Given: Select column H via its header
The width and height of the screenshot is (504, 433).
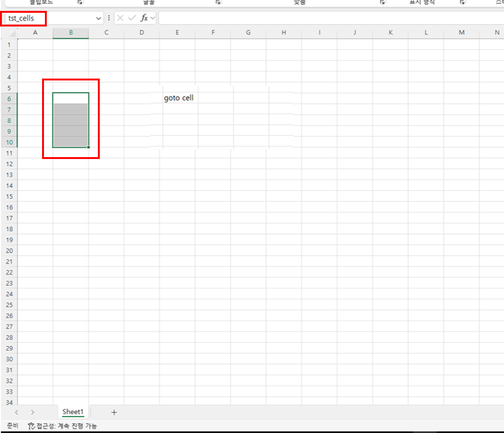Looking at the screenshot, I should (284, 33).
